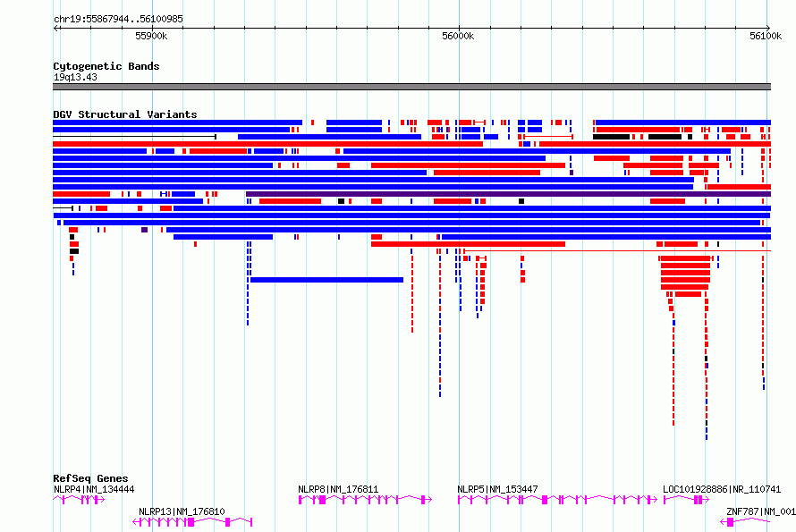Click the 19q13.43 band label
The width and height of the screenshot is (796, 532).
pyautogui.click(x=75, y=77)
